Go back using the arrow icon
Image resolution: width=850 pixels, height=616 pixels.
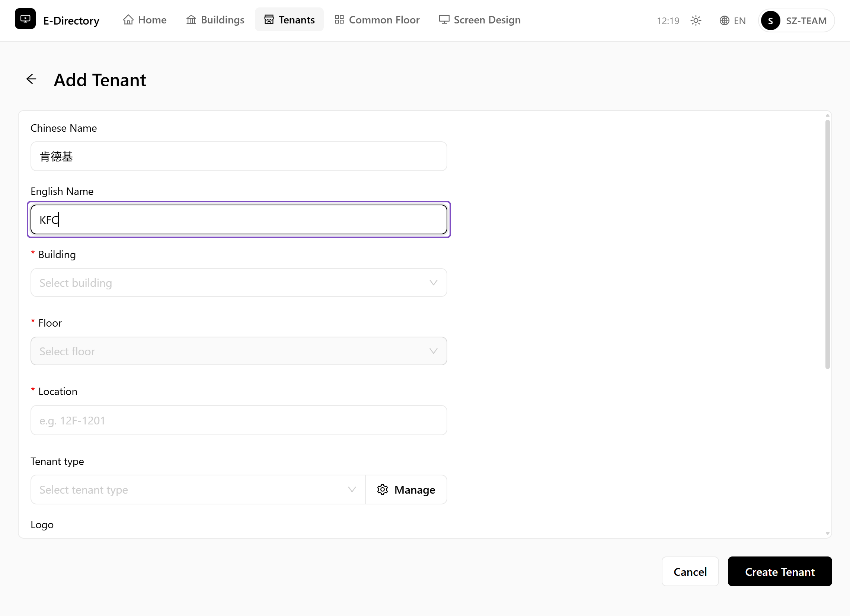tap(32, 79)
